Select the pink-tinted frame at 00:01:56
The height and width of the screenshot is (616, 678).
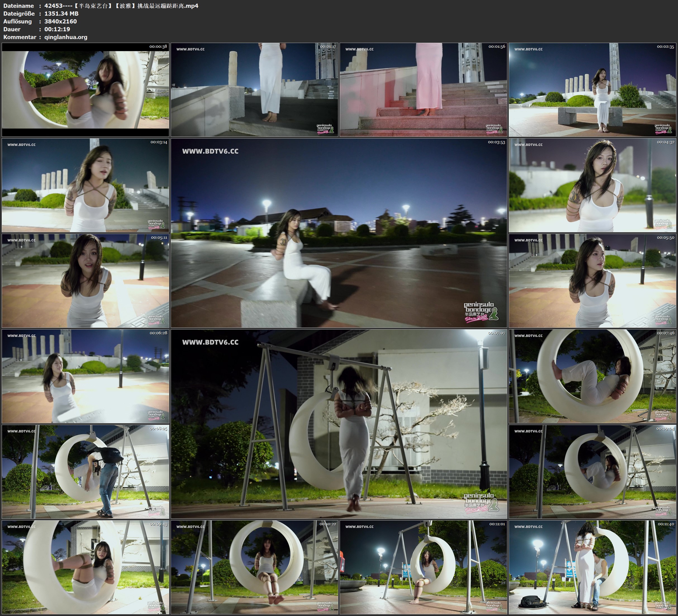[424, 89]
